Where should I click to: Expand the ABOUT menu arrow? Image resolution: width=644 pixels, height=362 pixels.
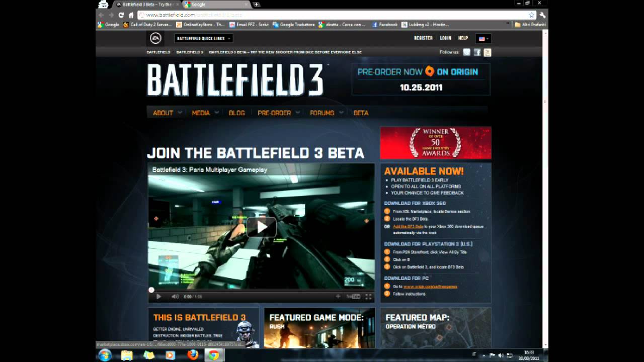pyautogui.click(x=180, y=113)
